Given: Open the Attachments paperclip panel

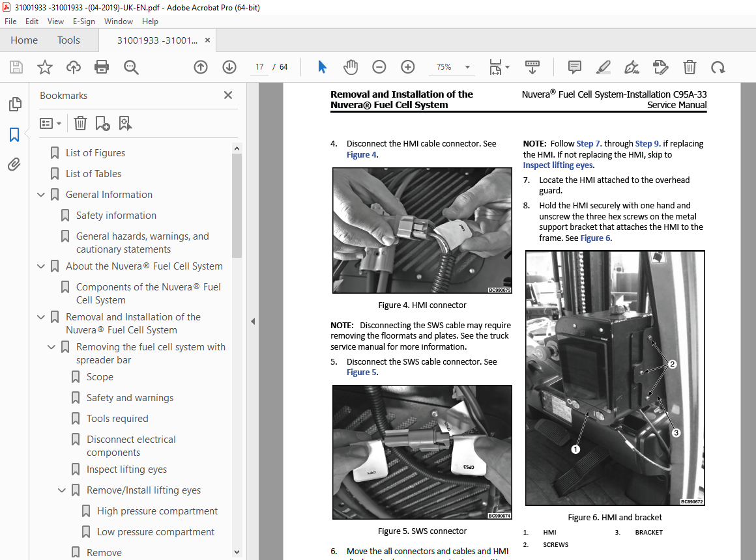Looking at the screenshot, I should click(14, 165).
